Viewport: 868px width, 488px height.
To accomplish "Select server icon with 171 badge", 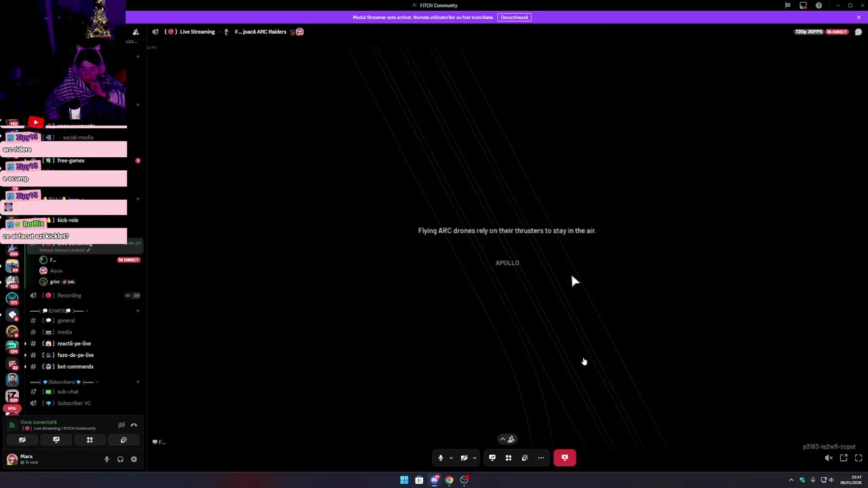I will coord(12,298).
